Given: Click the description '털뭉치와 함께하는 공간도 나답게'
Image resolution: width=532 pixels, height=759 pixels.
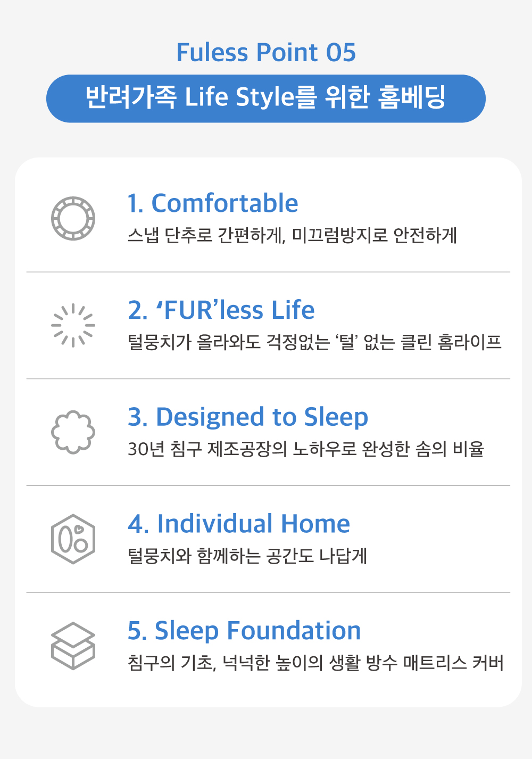Looking at the screenshot, I should pos(247,556).
